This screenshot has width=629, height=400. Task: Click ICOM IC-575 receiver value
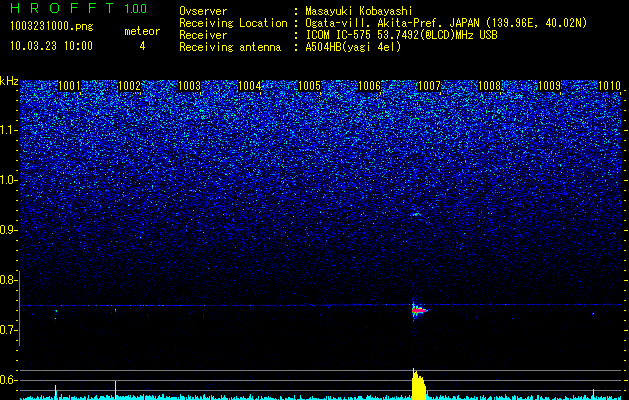pos(401,35)
